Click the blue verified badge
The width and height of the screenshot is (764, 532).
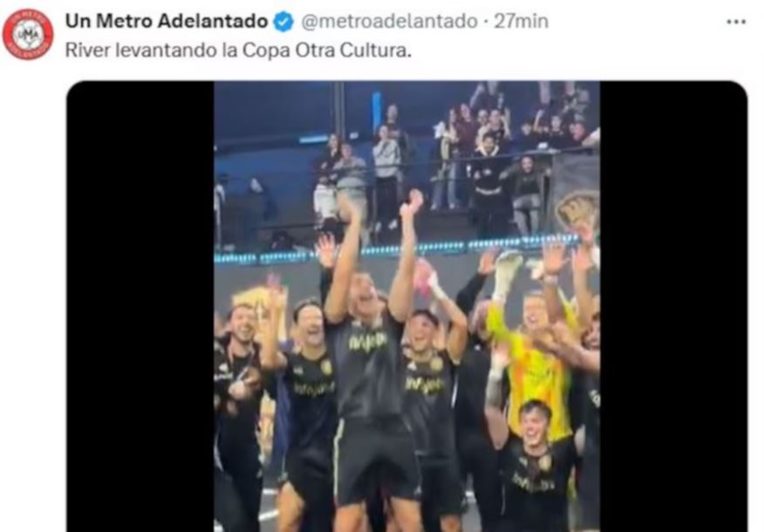284,22
